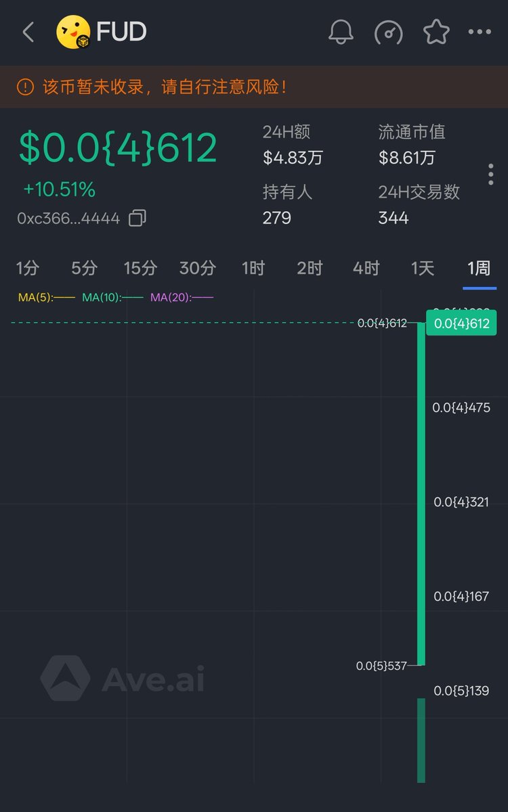Tap the orange warning circle icon
Viewport: 508px width, 812px height.
pos(25,87)
